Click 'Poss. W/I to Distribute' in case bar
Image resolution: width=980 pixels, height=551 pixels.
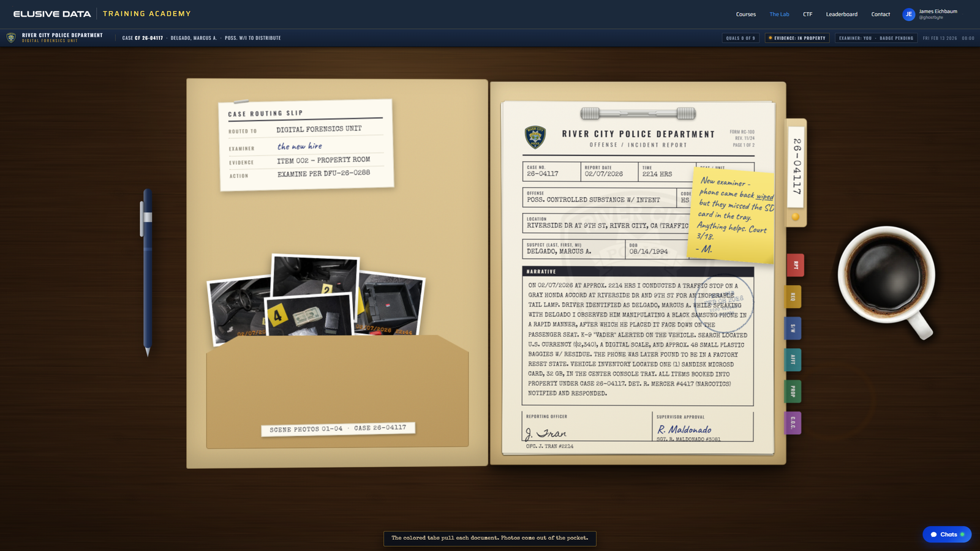[x=253, y=38]
